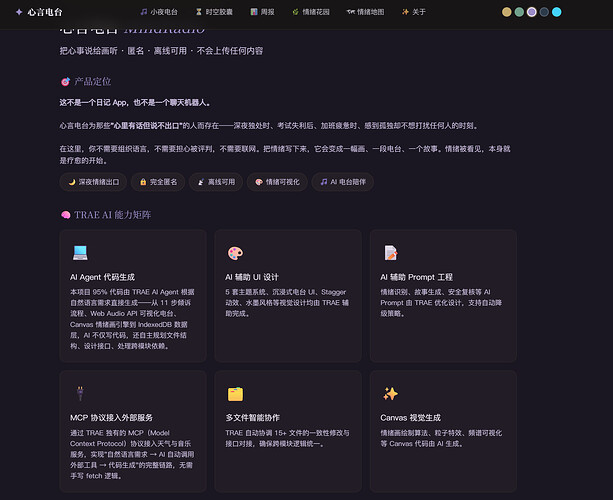Image resolution: width=613 pixels, height=500 pixels.
Task: Click the hourglass icon in 时空胶囊
Action: click(x=199, y=12)
